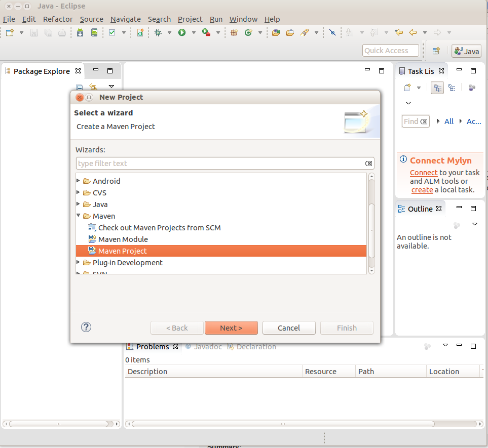This screenshot has width=488, height=448.
Task: Click New Java Class icon
Action: pos(248,32)
